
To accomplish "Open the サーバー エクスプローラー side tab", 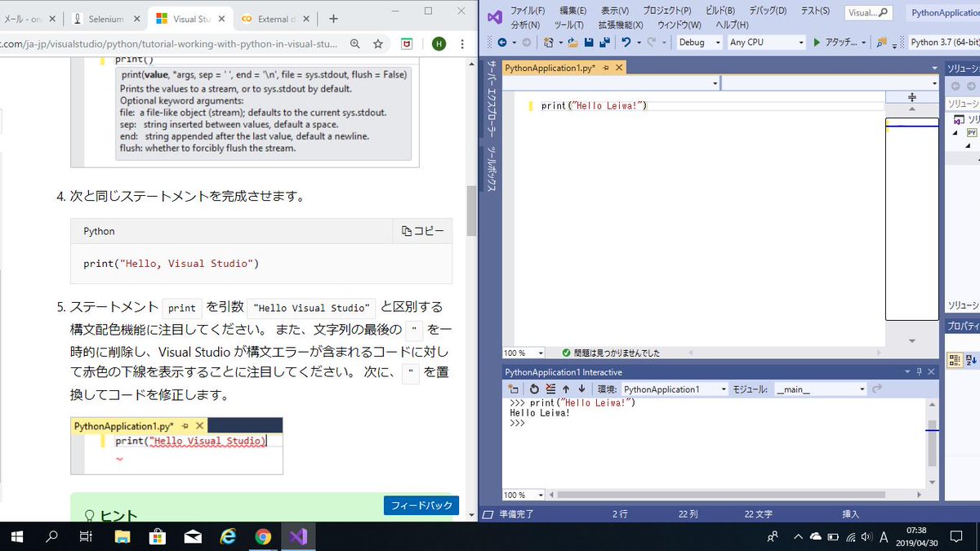I will click(492, 97).
